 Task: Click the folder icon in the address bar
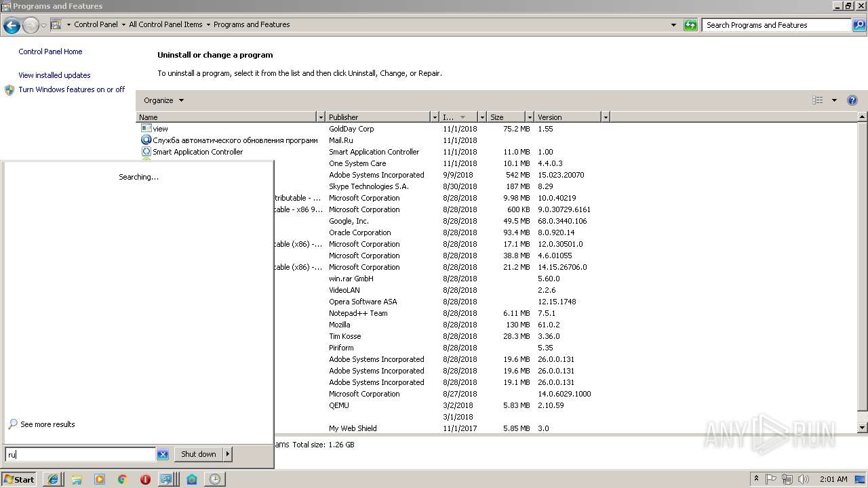click(x=56, y=24)
